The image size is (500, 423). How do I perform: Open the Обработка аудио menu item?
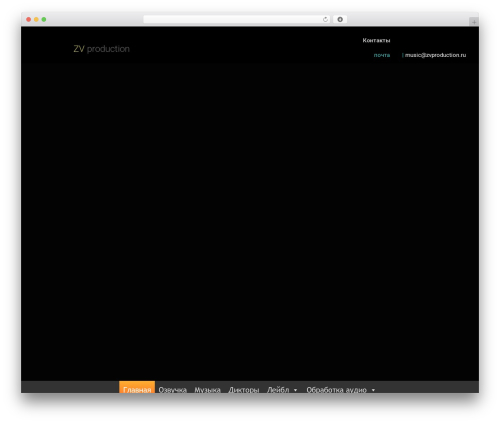(x=337, y=389)
